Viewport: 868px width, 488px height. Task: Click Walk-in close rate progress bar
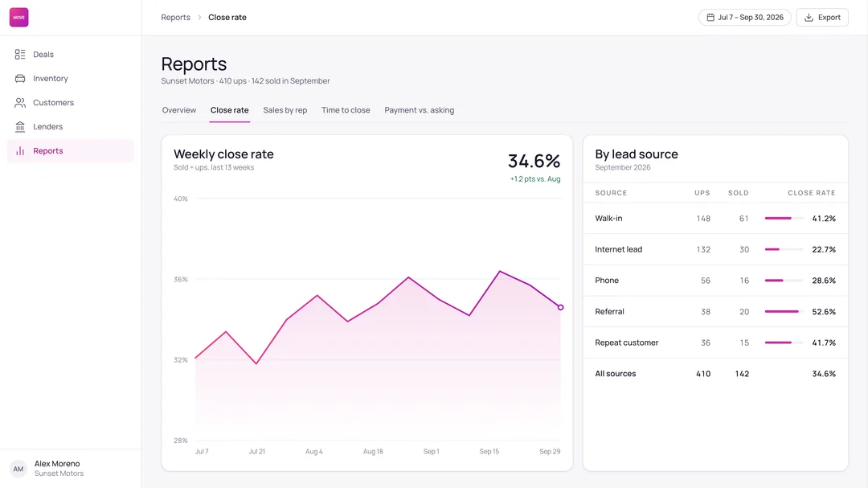tap(784, 218)
